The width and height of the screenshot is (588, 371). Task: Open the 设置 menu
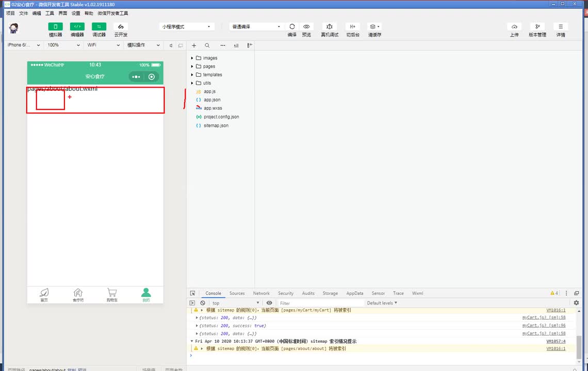[76, 13]
